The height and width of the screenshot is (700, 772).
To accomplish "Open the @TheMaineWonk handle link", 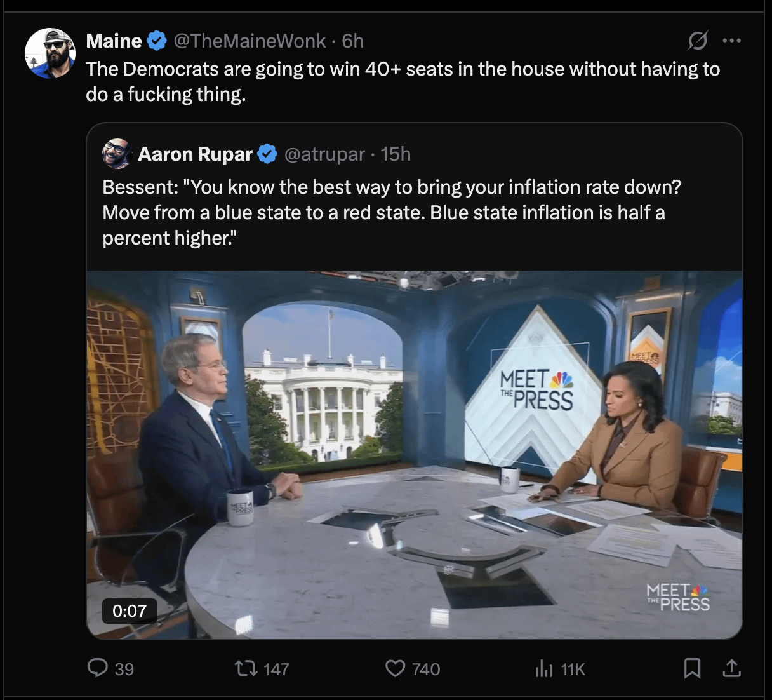I will point(250,41).
